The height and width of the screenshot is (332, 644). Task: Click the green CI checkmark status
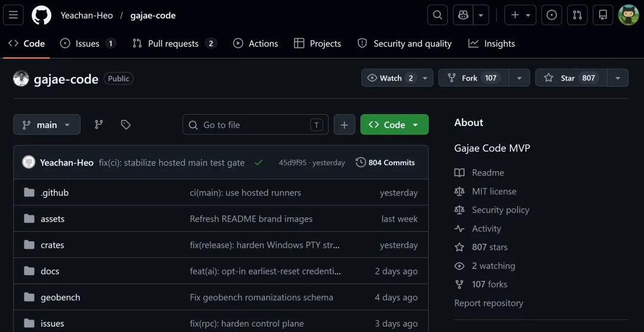tap(258, 162)
